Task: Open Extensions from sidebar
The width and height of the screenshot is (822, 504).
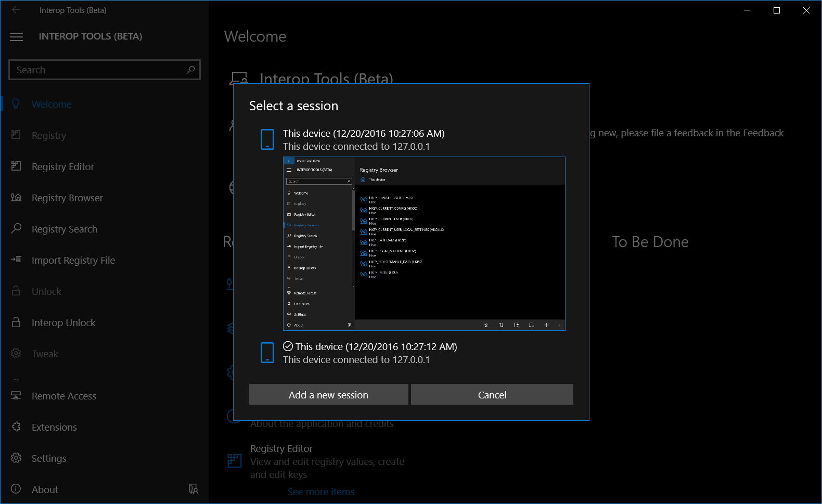Action: coord(104,427)
